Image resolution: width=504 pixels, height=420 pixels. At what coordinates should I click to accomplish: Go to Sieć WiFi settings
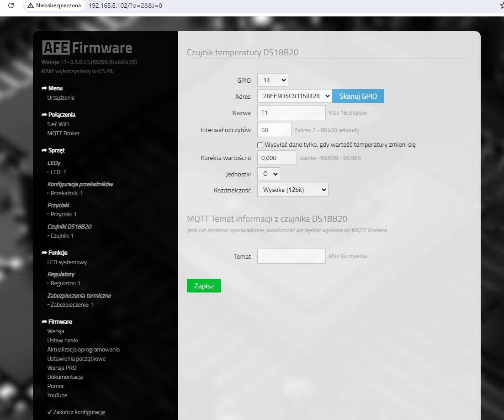coord(58,124)
